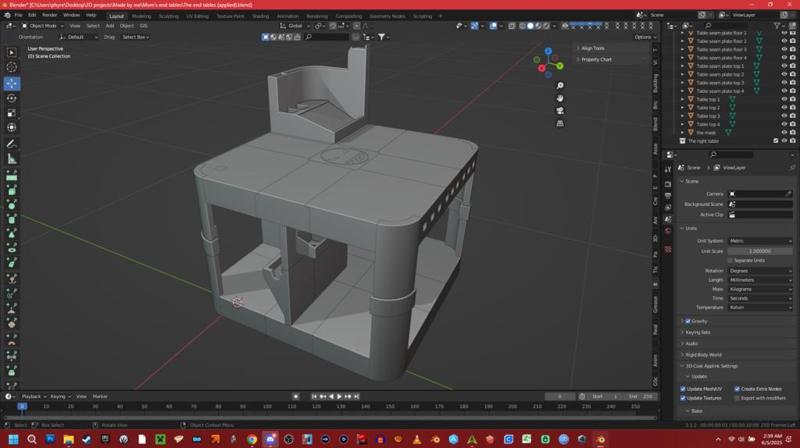800x448 pixels.
Task: Open the timeline Keying menu
Action: 60,396
